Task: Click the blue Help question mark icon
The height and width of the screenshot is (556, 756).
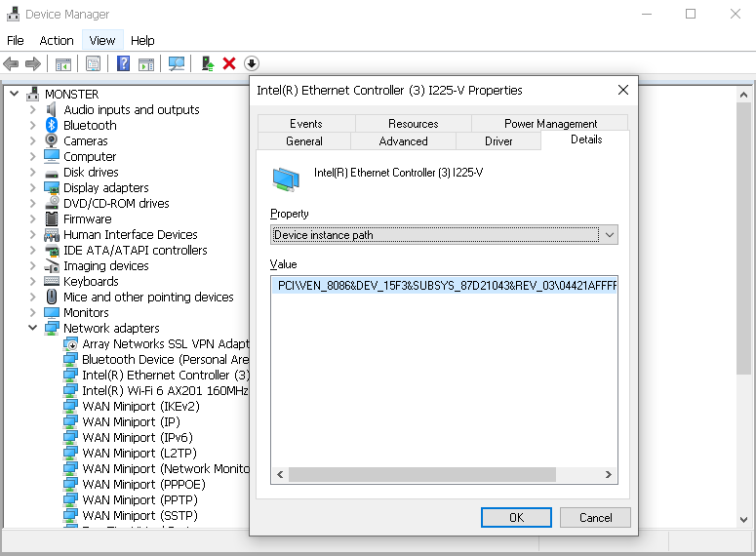Action: (x=124, y=63)
